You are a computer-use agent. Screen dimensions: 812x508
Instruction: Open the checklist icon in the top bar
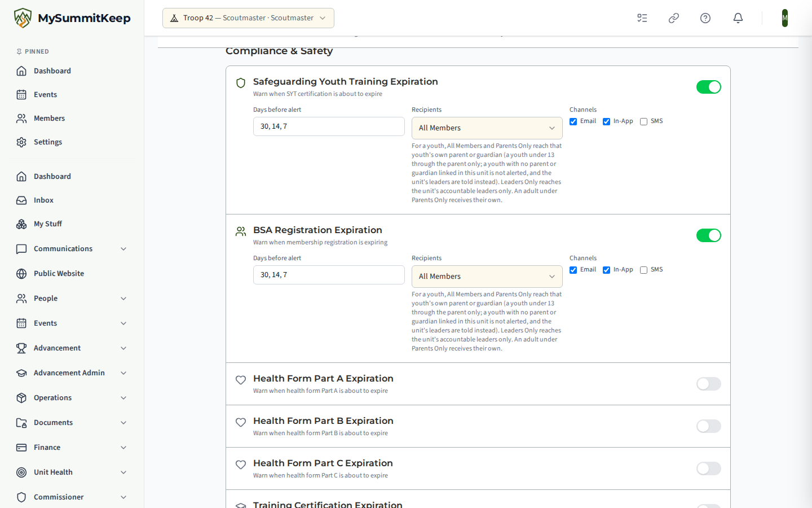642,18
